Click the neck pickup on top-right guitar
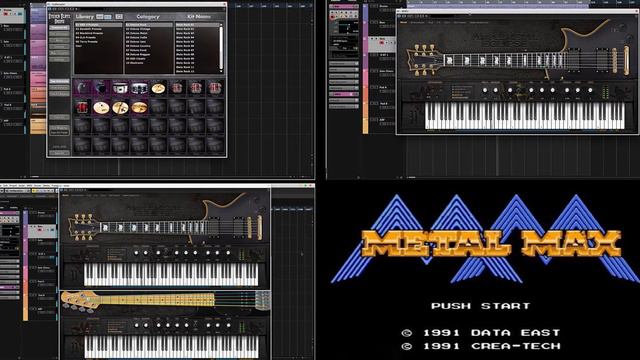Screen dimensions: 640x360 tap(573, 60)
